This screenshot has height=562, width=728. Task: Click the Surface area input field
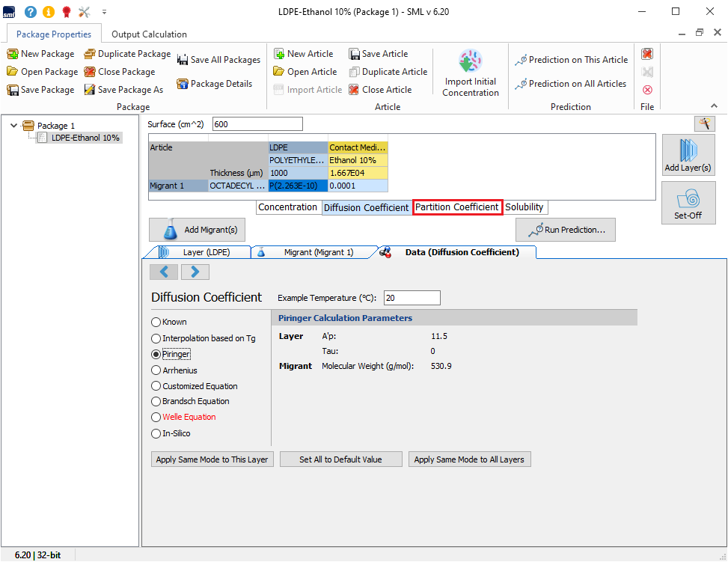click(x=257, y=123)
